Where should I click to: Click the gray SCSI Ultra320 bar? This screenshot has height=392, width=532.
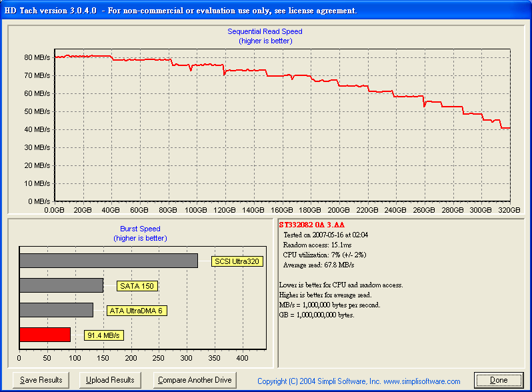tap(109, 261)
